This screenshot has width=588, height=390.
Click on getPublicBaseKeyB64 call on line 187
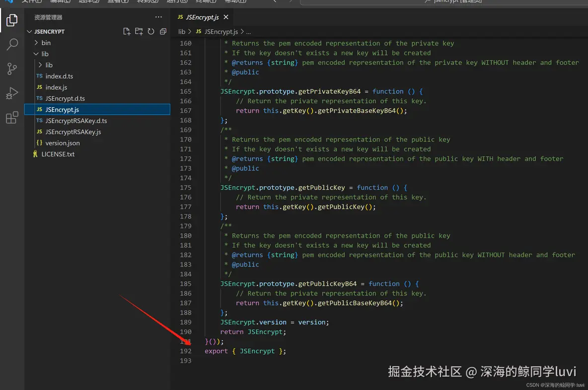[x=355, y=303]
